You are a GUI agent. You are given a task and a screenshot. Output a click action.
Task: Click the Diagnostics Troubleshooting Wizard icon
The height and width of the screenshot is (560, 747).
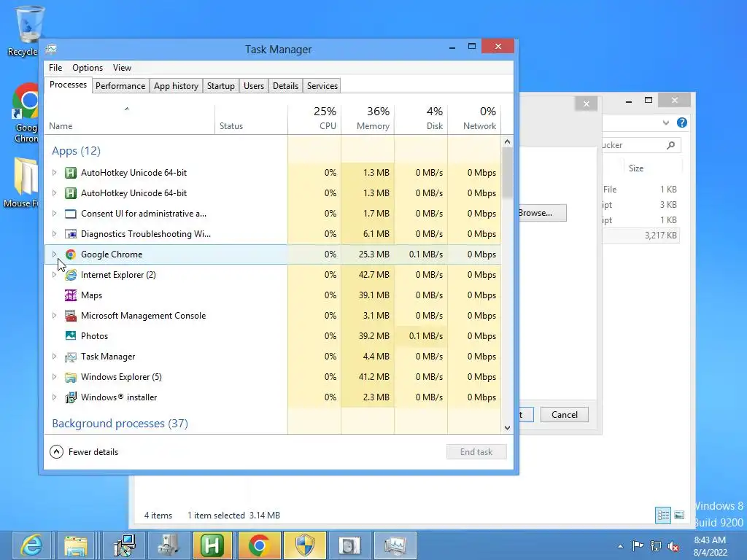coord(71,234)
